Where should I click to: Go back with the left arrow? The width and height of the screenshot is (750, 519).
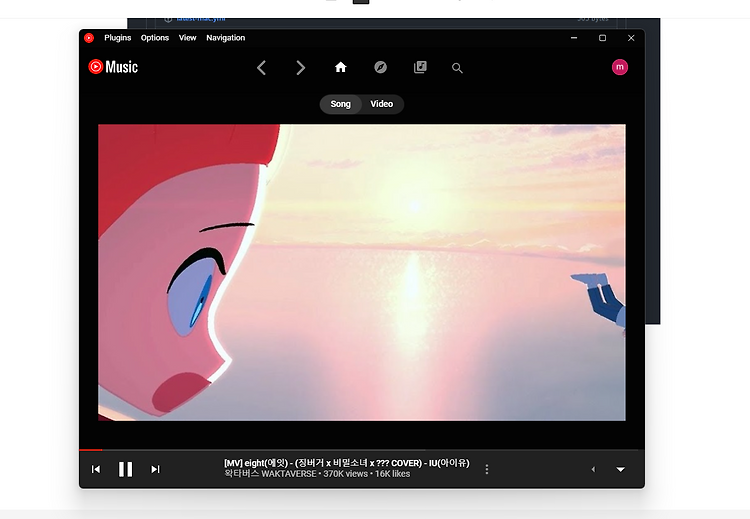(x=261, y=67)
